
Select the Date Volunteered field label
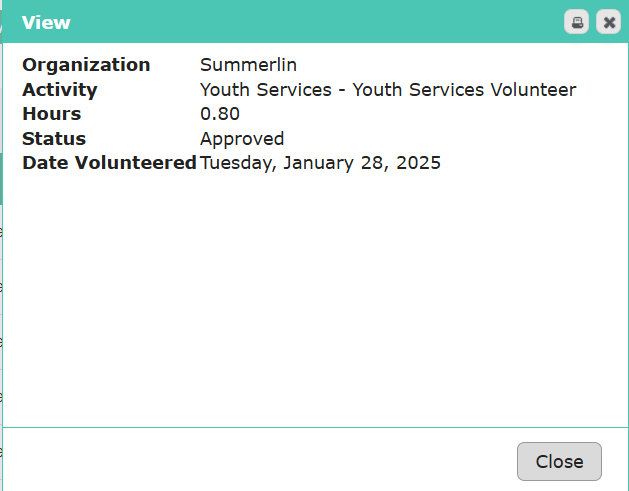(109, 163)
